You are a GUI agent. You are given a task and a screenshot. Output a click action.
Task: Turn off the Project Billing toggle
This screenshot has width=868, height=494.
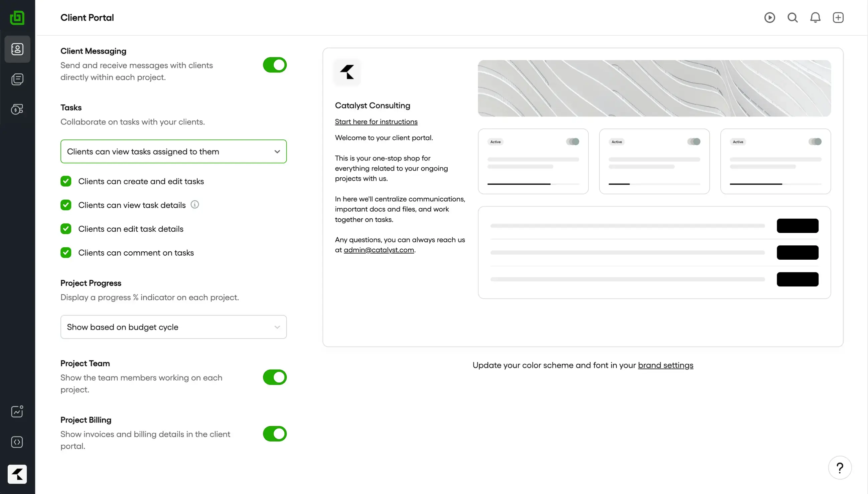275,434
